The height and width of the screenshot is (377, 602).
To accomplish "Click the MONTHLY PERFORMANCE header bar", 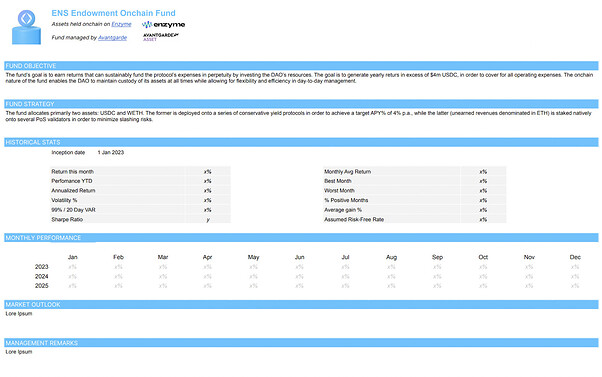I will (x=301, y=238).
